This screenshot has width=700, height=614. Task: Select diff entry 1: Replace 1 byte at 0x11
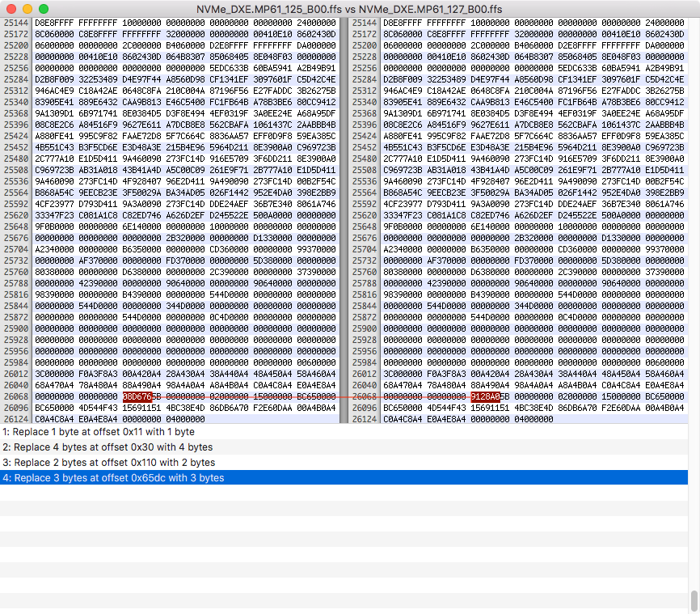(x=344, y=432)
